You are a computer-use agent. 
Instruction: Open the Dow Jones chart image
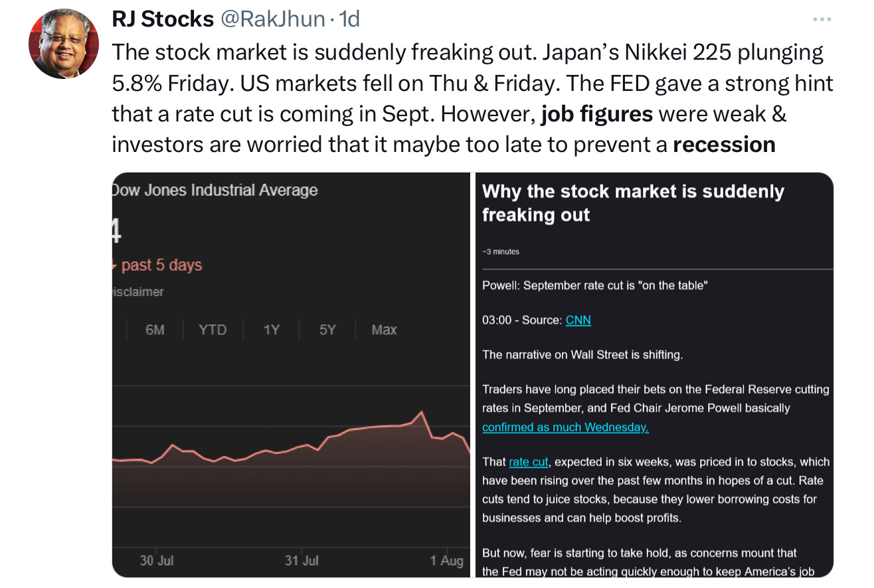click(291, 374)
